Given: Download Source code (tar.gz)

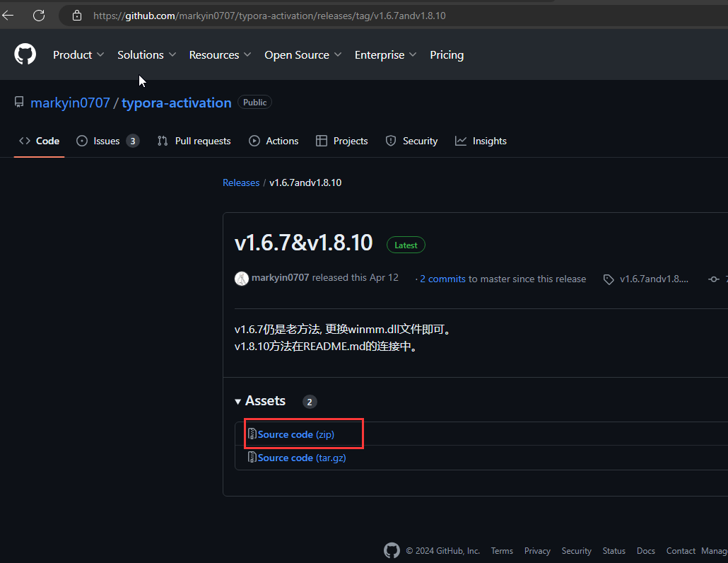Looking at the screenshot, I should point(302,458).
